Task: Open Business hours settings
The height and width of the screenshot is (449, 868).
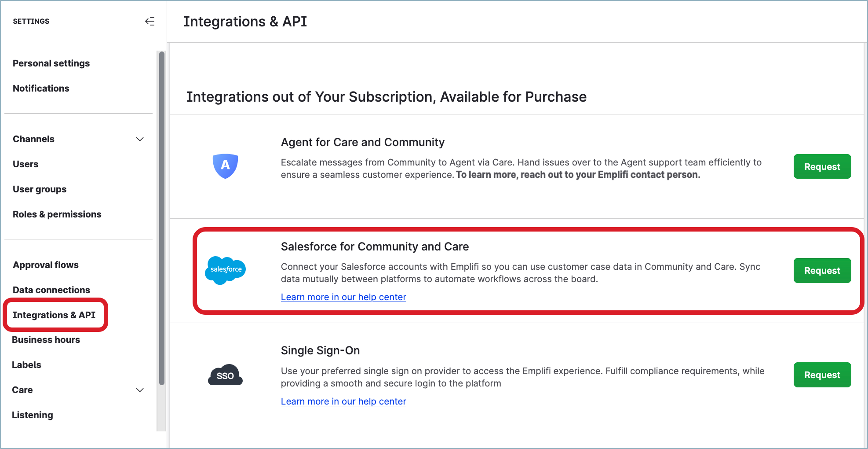Action: 46,339
